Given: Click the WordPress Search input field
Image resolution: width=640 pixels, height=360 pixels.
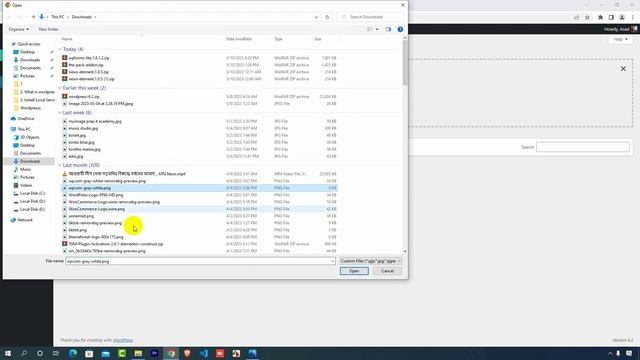Looking at the screenshot, I should (x=582, y=147).
